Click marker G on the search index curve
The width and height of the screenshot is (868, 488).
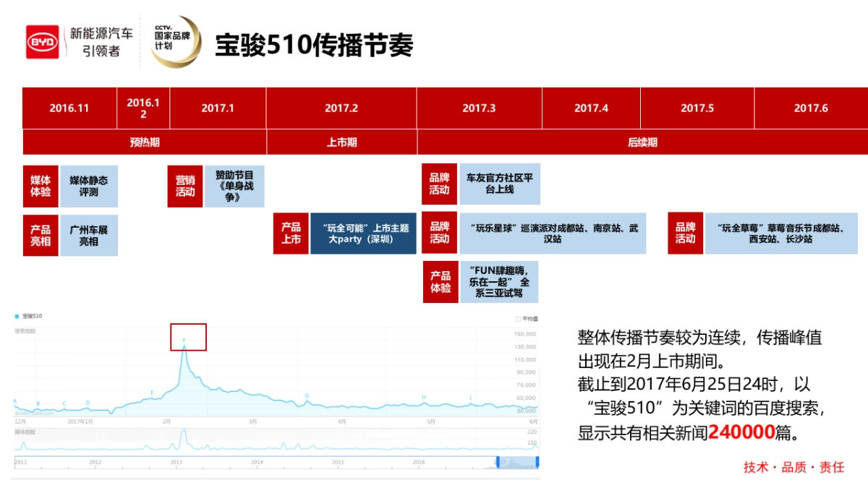click(307, 396)
